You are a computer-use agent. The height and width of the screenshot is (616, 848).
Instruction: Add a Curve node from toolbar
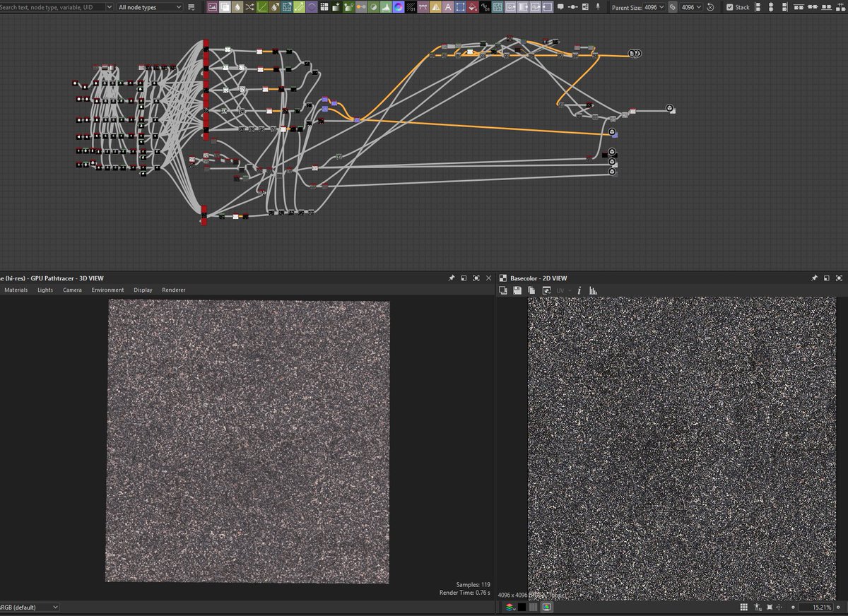[x=262, y=7]
